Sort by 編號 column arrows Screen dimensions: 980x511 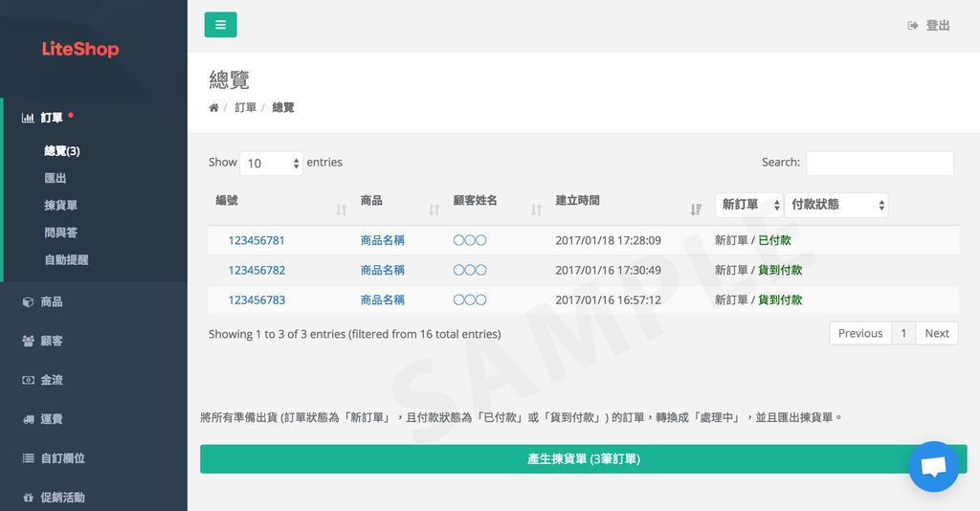tap(342, 210)
